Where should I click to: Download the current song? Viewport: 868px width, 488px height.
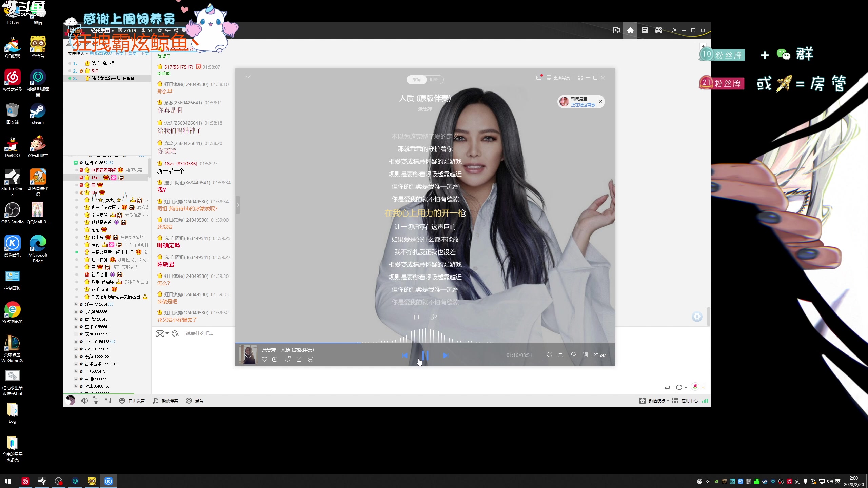click(275, 359)
